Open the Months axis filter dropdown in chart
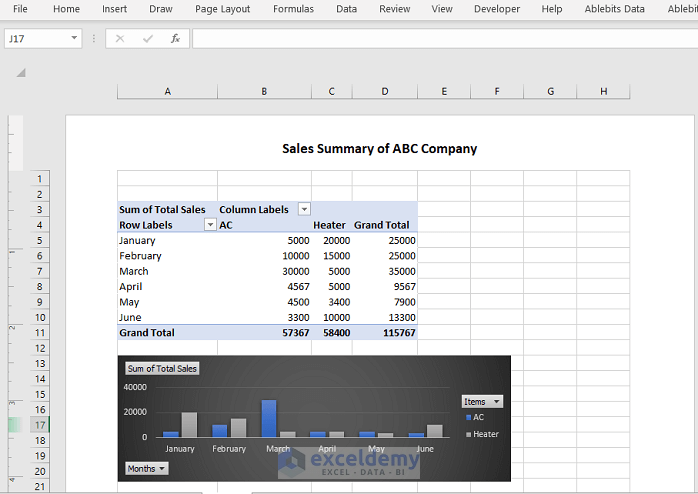698x494 pixels. (146, 468)
